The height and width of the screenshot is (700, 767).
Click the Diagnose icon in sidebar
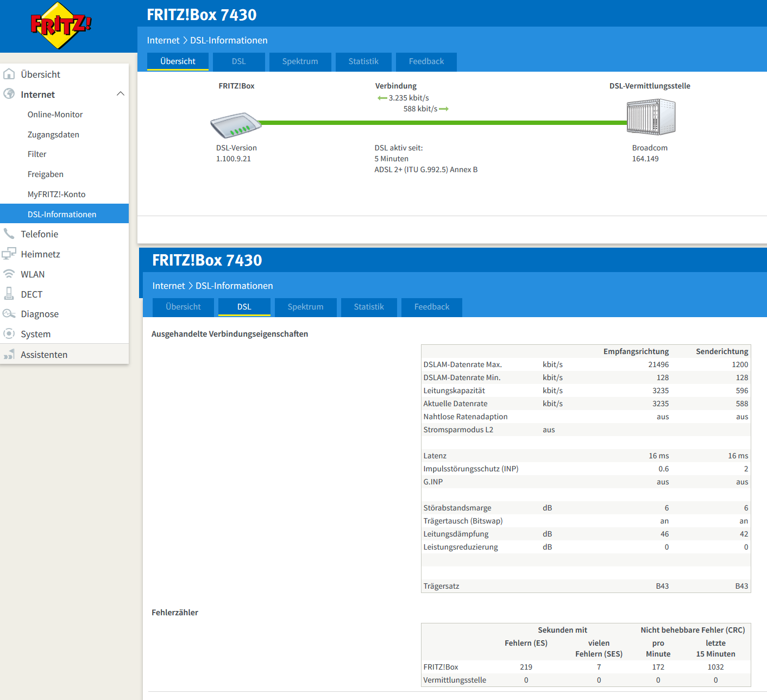point(9,313)
